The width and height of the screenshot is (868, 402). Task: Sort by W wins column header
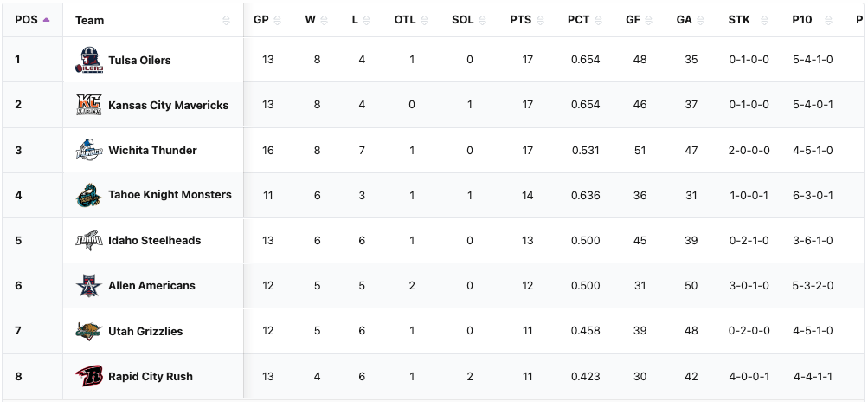(311, 20)
